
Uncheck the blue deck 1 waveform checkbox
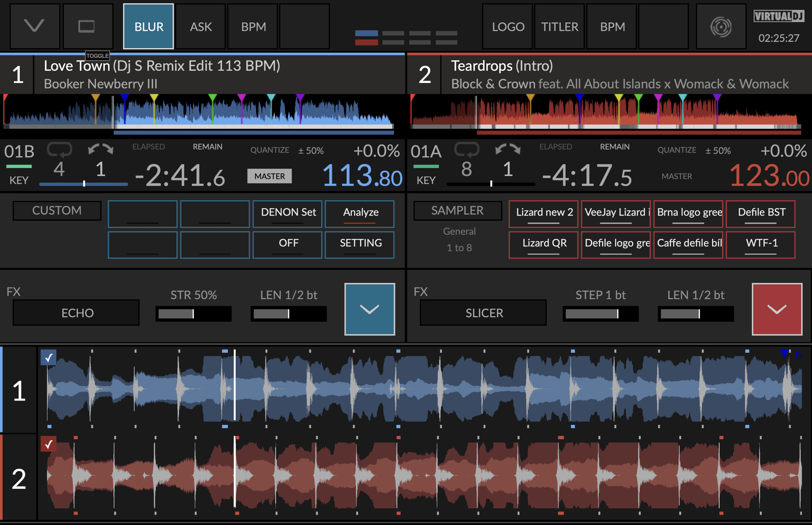pos(48,357)
